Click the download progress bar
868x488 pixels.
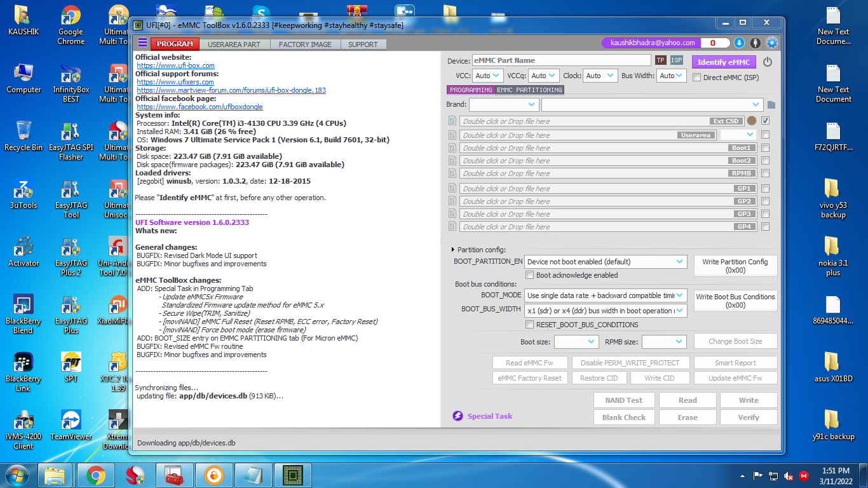point(457,431)
